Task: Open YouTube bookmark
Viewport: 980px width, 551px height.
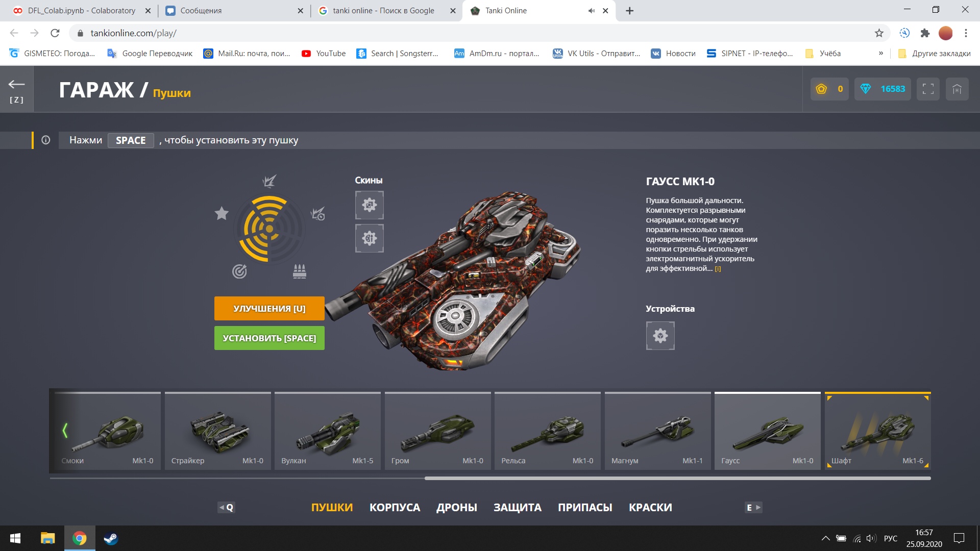Action: 324,54
